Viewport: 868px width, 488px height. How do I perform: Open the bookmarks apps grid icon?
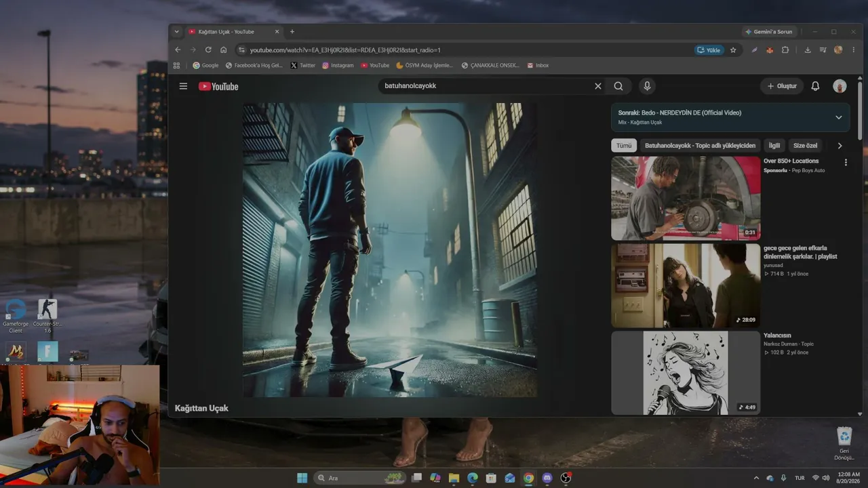(x=177, y=65)
